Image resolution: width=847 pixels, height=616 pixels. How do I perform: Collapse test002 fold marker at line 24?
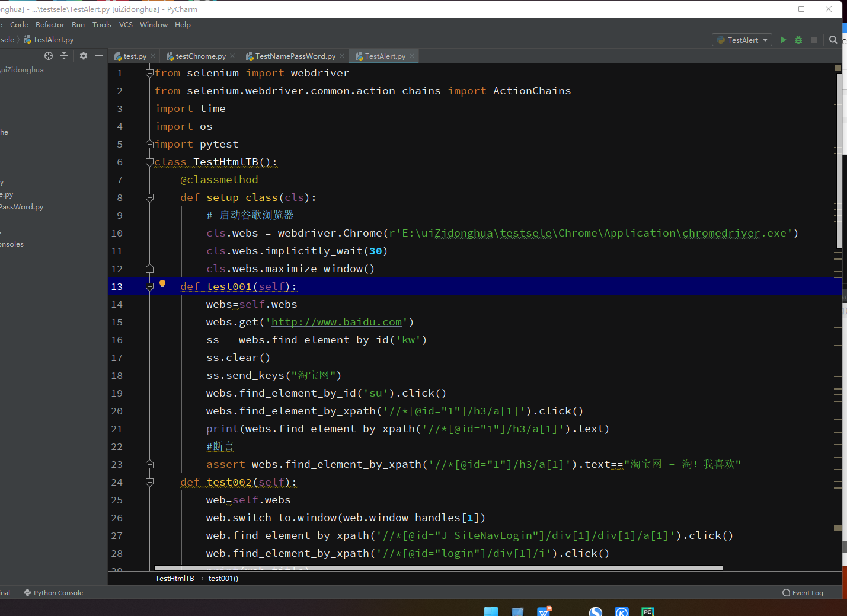(x=149, y=482)
